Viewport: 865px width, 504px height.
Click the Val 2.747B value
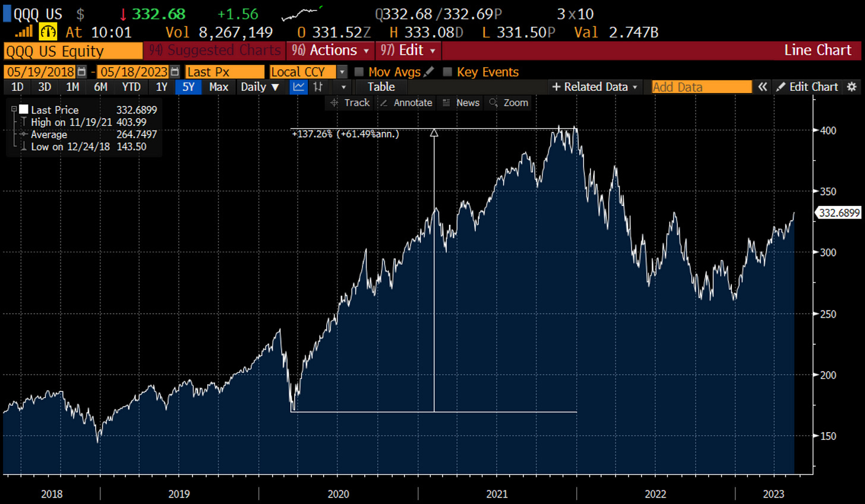pos(616,32)
